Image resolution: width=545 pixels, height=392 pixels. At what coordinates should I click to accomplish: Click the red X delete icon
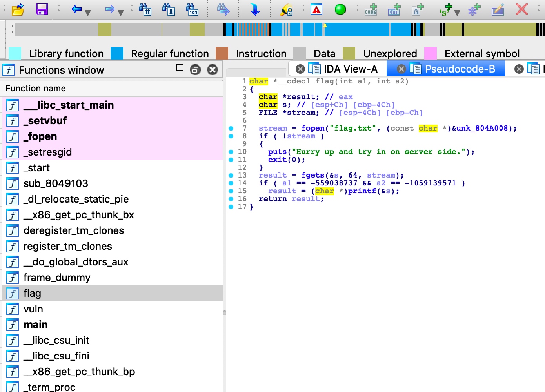[x=521, y=9]
